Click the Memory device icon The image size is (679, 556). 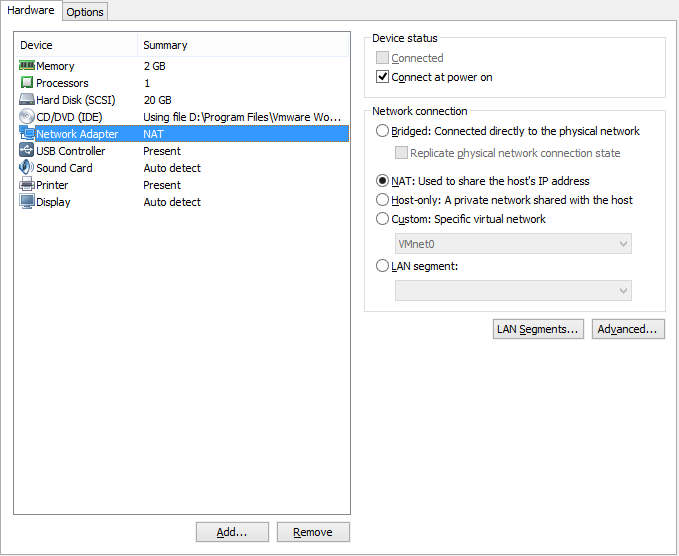tap(27, 66)
